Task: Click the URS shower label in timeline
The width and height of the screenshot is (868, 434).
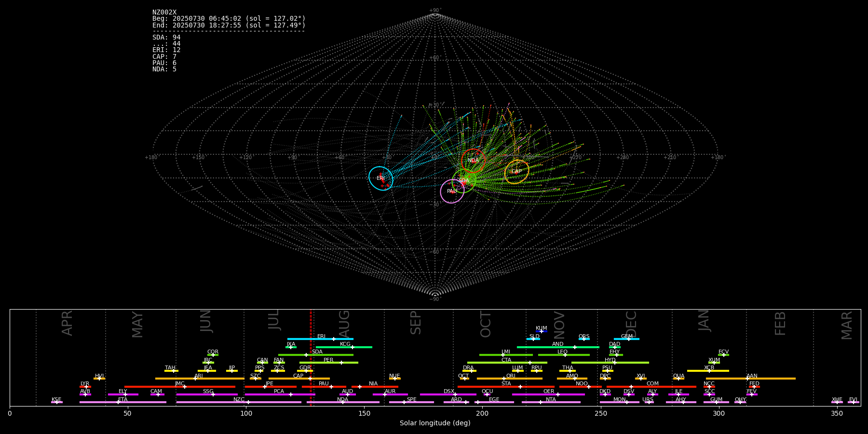Action: [648, 400]
